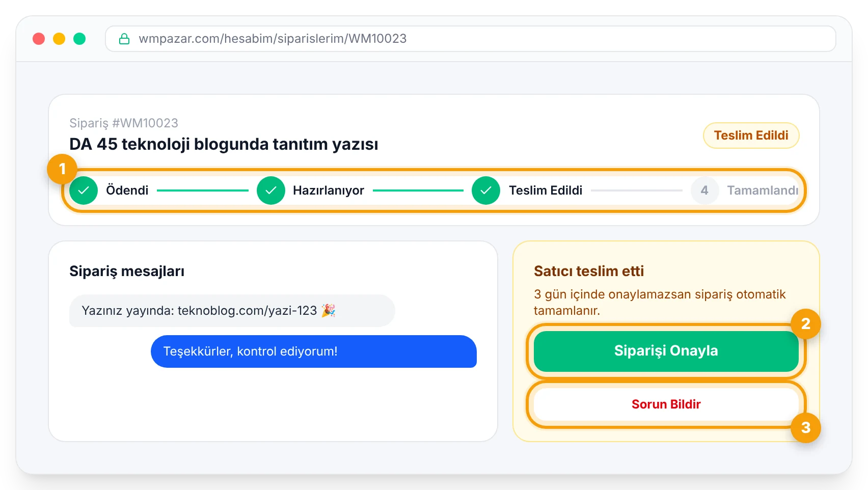
Task: Click the Ödendi step label
Action: (x=127, y=190)
